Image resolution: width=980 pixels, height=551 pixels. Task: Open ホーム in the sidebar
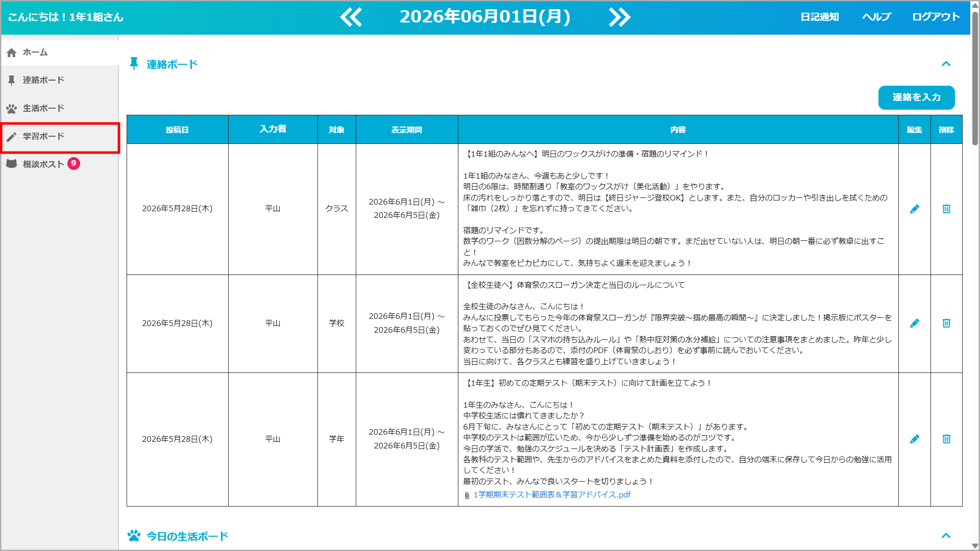point(60,52)
